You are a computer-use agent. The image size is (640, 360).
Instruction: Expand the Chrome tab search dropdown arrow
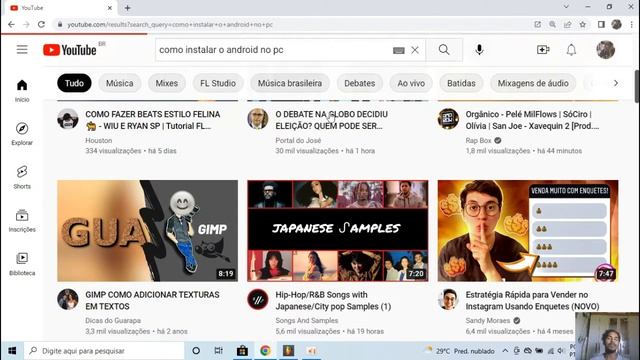tap(566, 7)
